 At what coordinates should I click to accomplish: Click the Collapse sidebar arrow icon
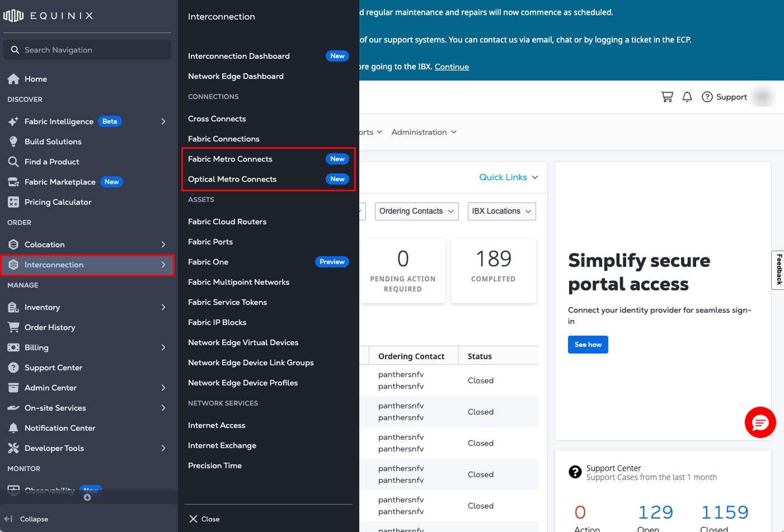point(8,519)
